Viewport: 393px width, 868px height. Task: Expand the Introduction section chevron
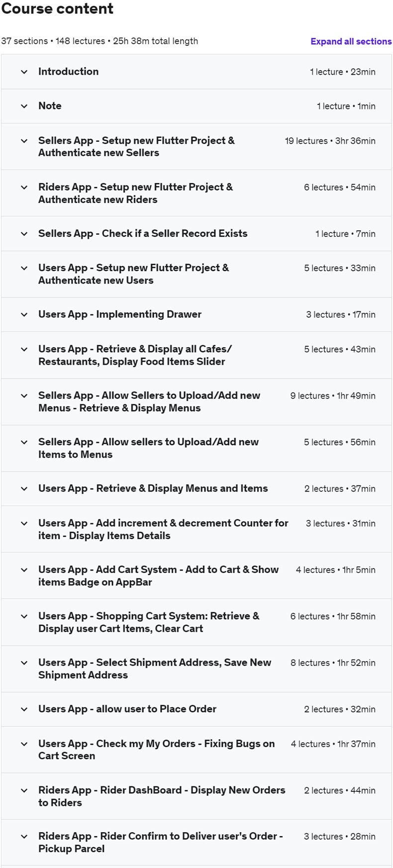click(x=24, y=72)
